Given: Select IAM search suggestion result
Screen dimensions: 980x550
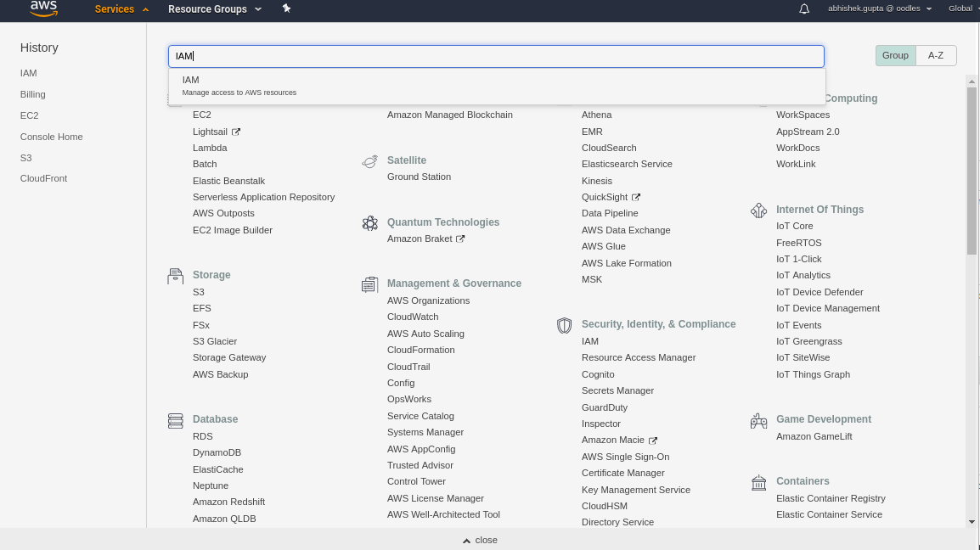Looking at the screenshot, I should (x=497, y=86).
